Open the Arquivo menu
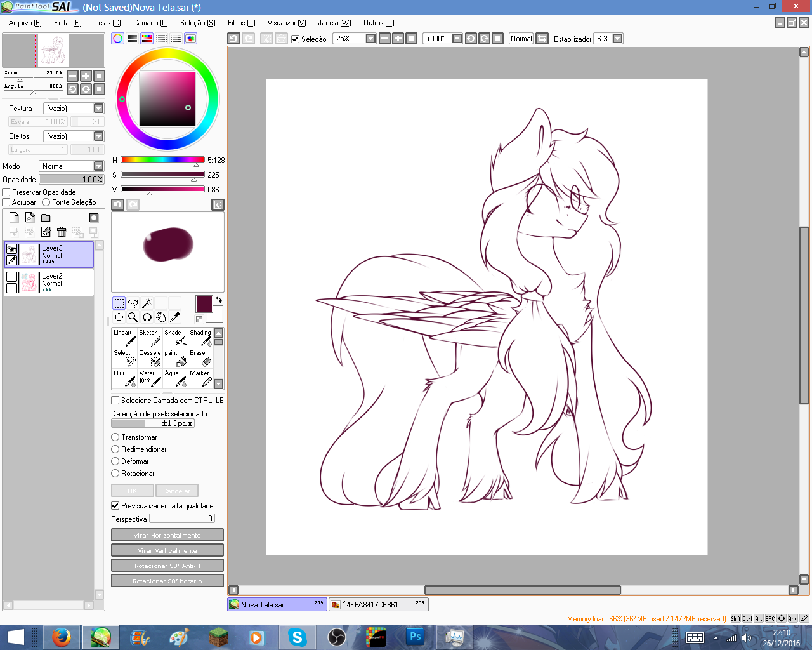 pos(25,23)
